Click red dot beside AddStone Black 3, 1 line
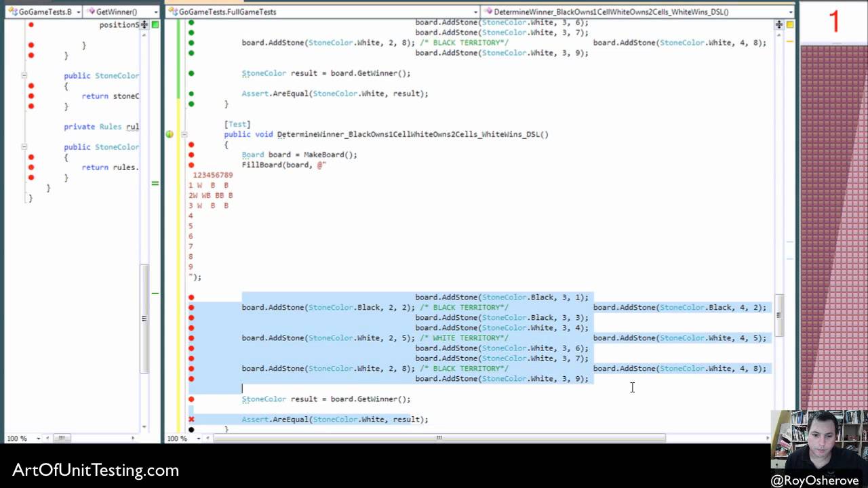 click(x=191, y=298)
